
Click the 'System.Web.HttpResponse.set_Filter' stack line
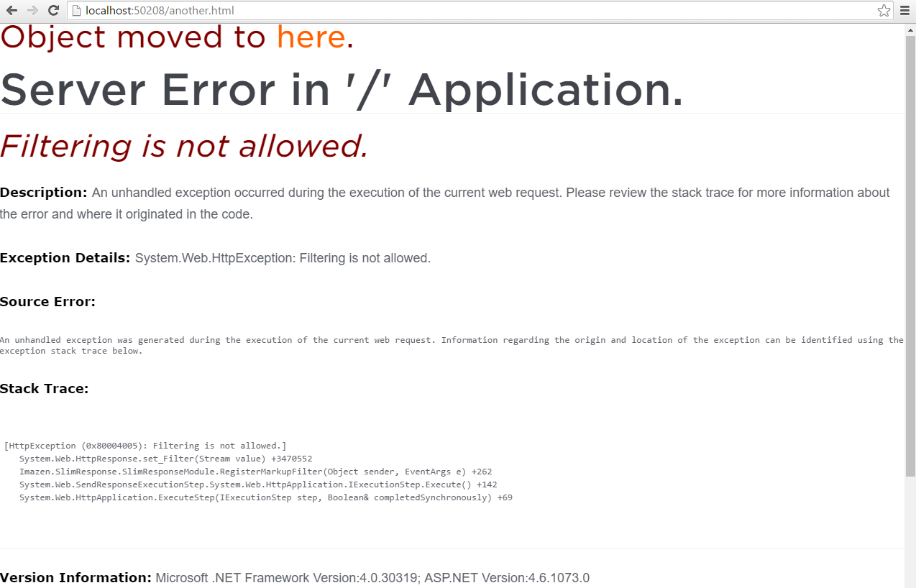click(165, 459)
